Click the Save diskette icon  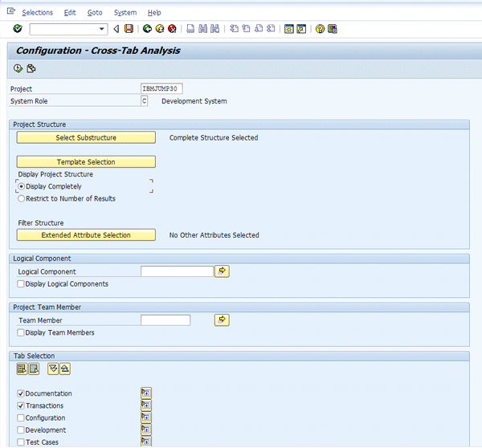pos(129,29)
